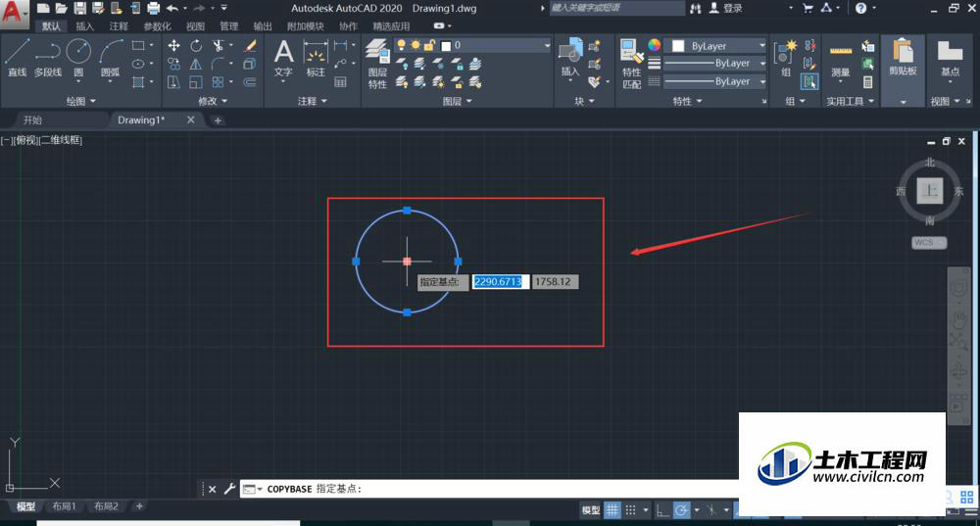Screen dimensions: 980x526
Task: Open the Manage (管理) ribbon tab
Action: tap(228, 26)
